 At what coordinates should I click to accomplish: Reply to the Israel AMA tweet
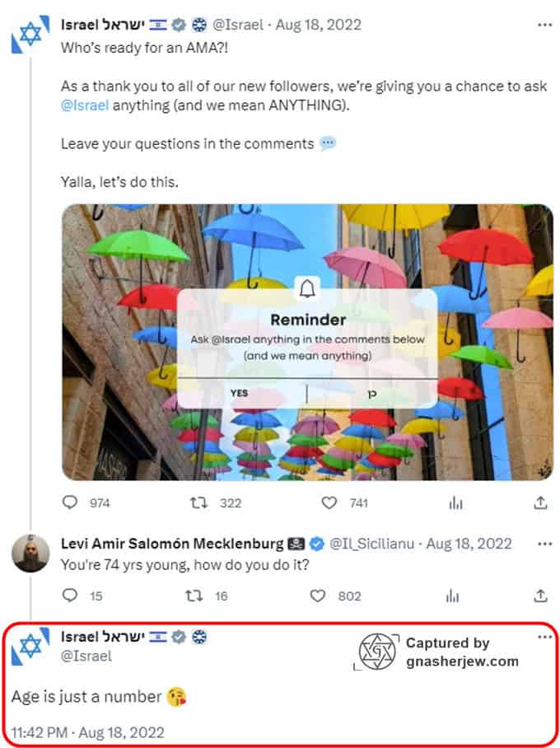(71, 503)
